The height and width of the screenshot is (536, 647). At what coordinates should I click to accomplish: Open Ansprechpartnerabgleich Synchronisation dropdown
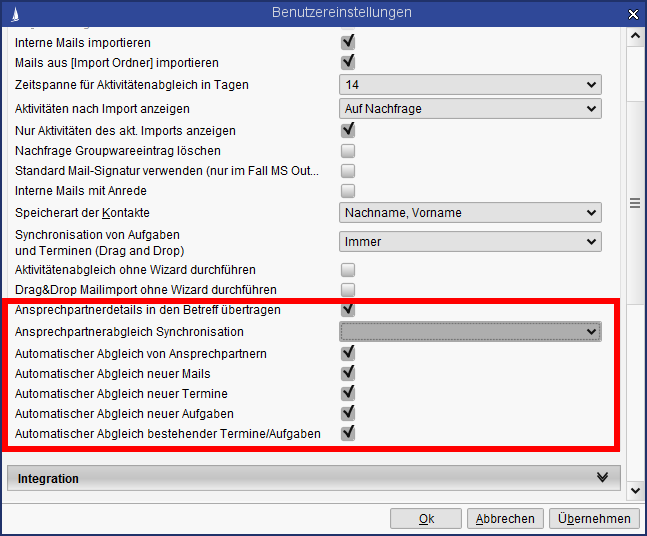(x=470, y=331)
